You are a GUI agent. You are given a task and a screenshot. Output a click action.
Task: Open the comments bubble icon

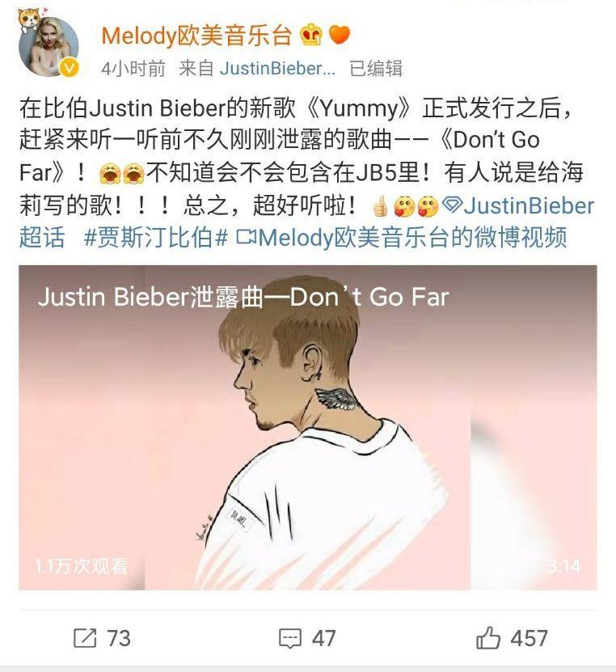click(x=290, y=639)
